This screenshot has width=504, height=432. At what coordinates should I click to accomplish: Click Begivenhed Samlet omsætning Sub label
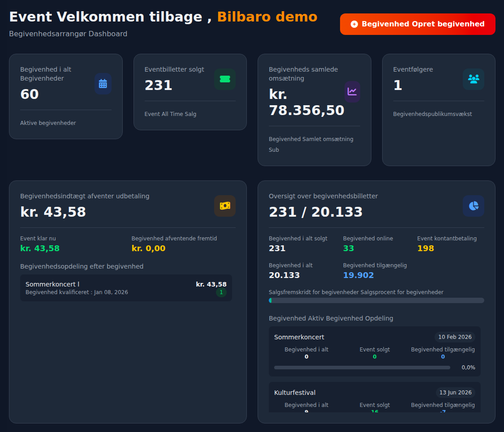311,144
